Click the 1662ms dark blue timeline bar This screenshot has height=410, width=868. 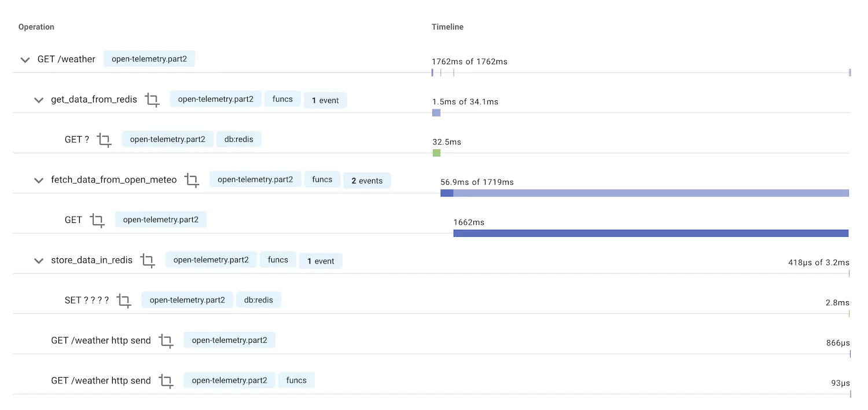650,233
